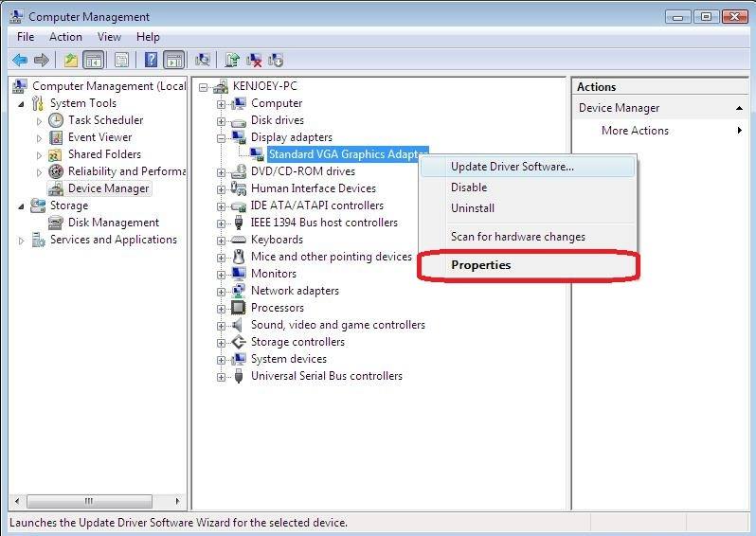The width and height of the screenshot is (756, 536).
Task: Click the Update Driver Software toolbar icon
Action: pyautogui.click(x=232, y=60)
